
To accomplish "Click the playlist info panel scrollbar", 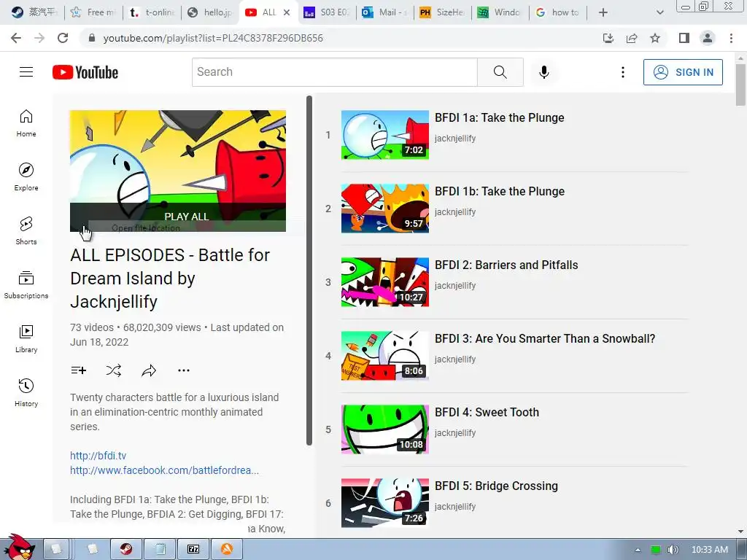I will point(309,271).
